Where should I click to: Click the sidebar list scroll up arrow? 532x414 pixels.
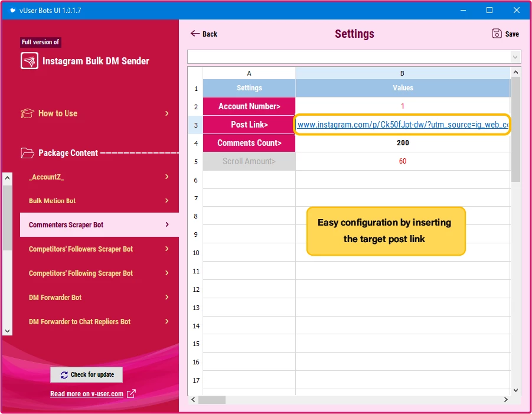click(x=8, y=178)
